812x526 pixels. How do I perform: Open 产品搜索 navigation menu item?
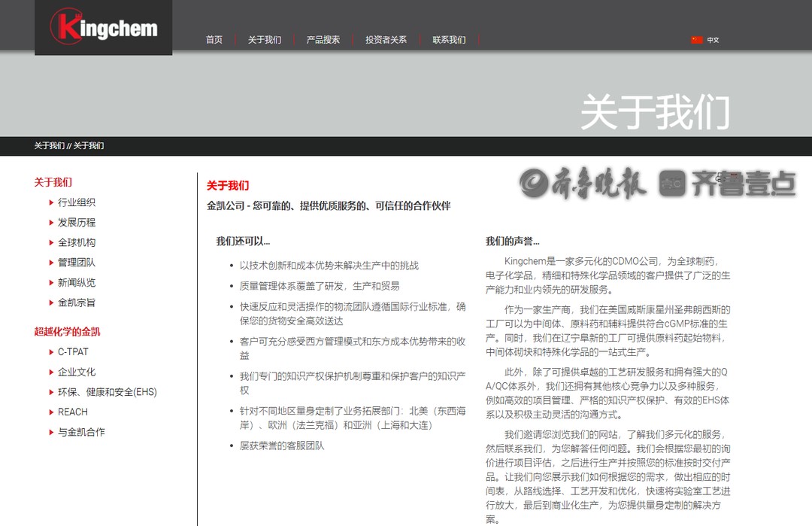coord(323,40)
